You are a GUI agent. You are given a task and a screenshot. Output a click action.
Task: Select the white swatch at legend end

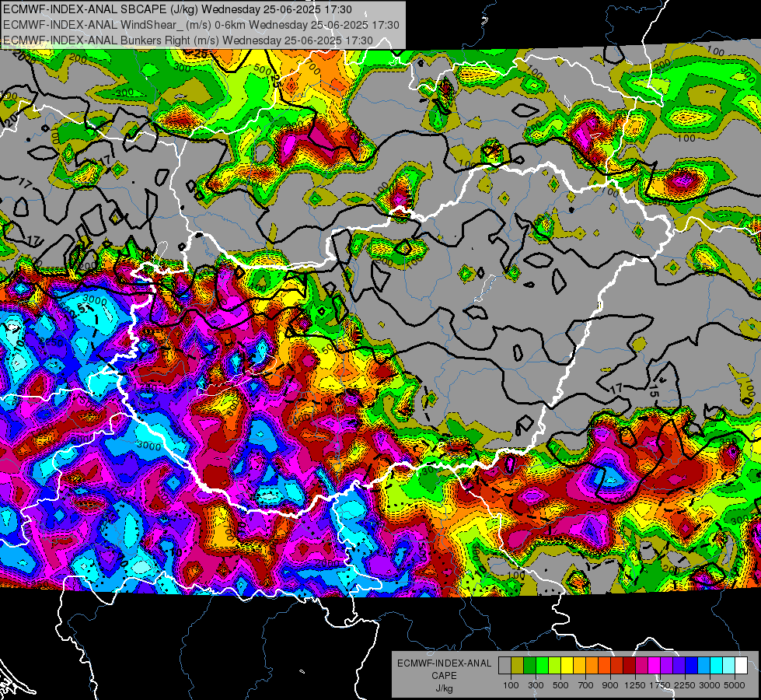click(x=741, y=666)
